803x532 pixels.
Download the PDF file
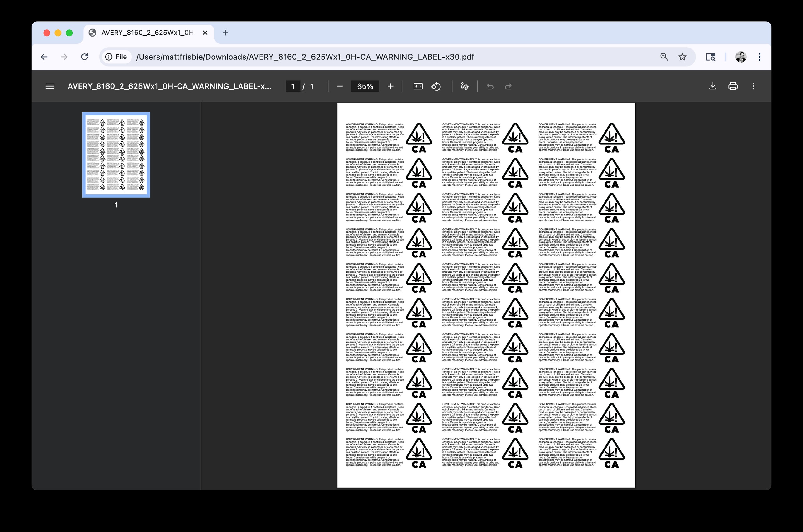(x=713, y=86)
